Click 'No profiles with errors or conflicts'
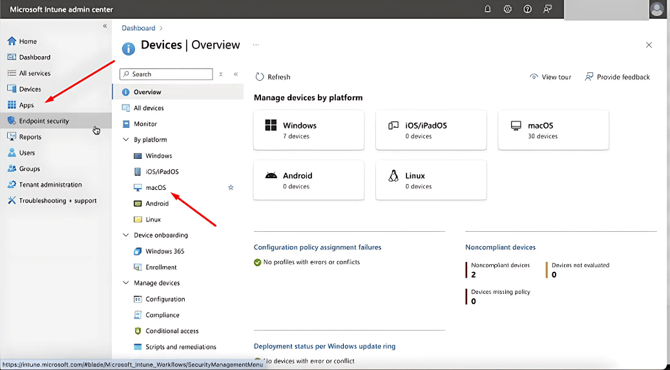The image size is (670, 370). 311,262
